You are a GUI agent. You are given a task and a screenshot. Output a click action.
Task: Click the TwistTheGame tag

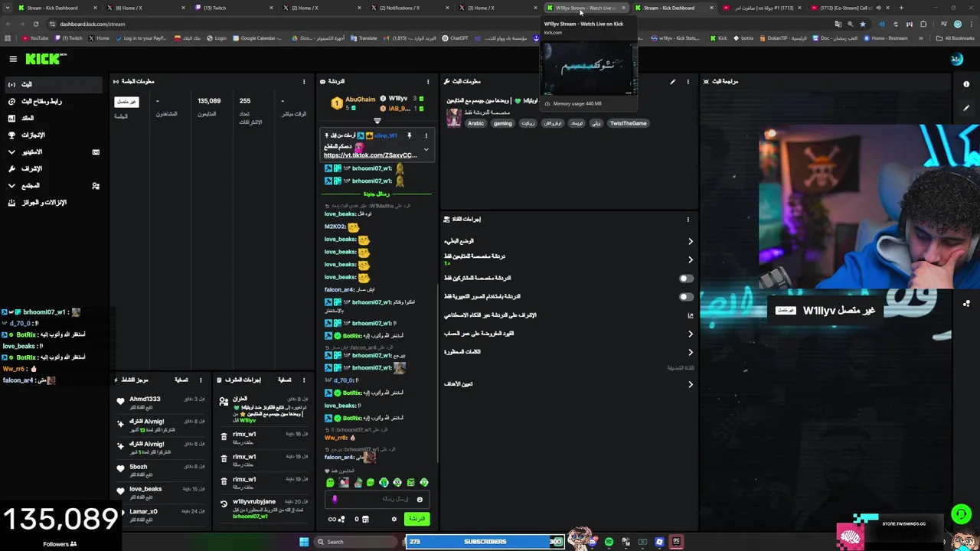tap(629, 123)
